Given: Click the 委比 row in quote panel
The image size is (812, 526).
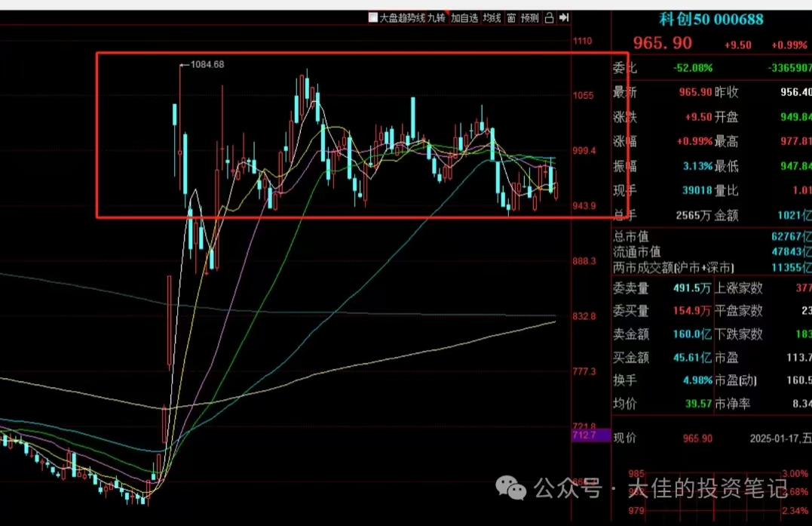Looking at the screenshot, I should point(625,68).
